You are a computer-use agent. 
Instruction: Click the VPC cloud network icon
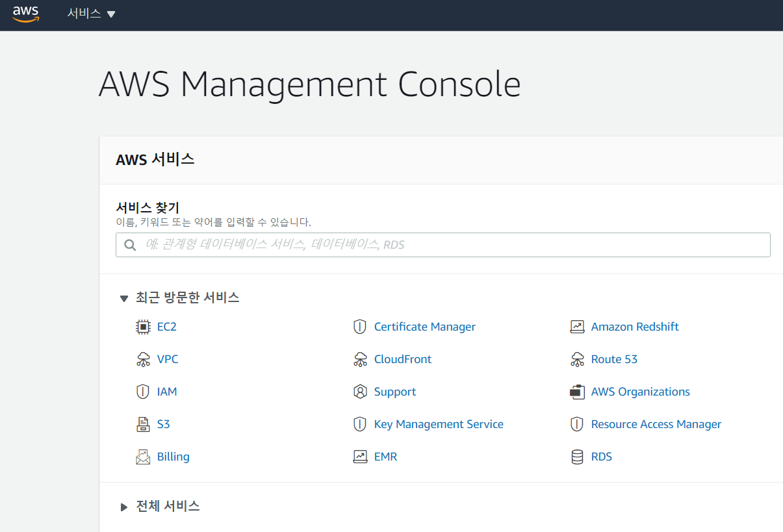143,359
